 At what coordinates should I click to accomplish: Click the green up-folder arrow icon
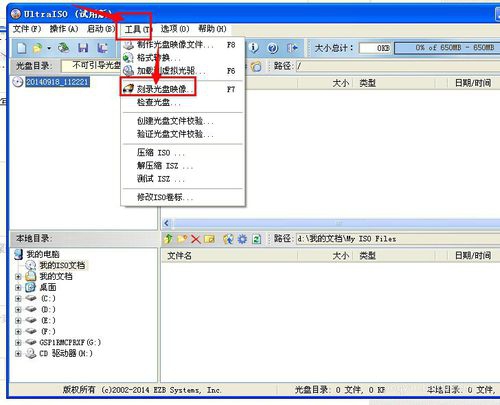pyautogui.click(x=169, y=239)
